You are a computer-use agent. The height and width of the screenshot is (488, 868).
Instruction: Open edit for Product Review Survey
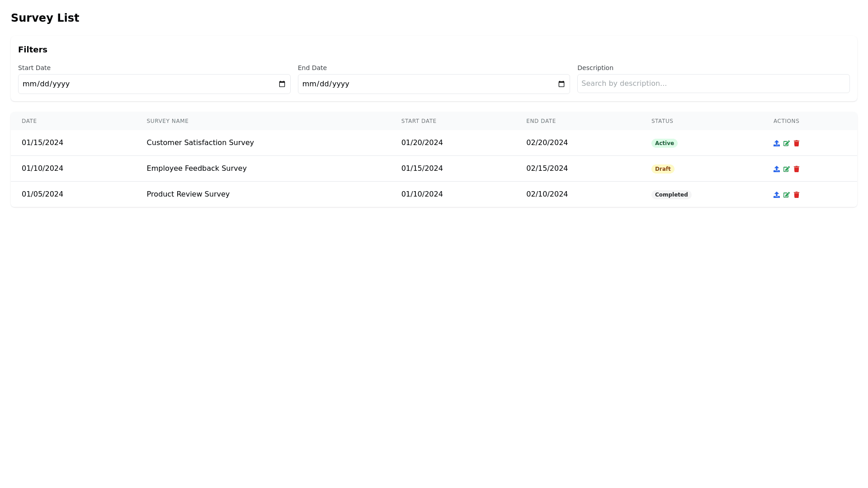(786, 195)
